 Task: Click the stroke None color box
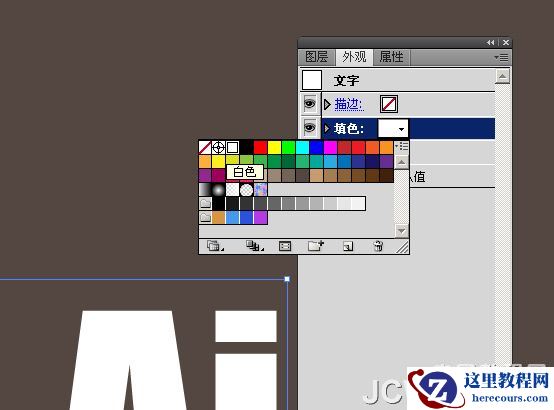point(389,104)
